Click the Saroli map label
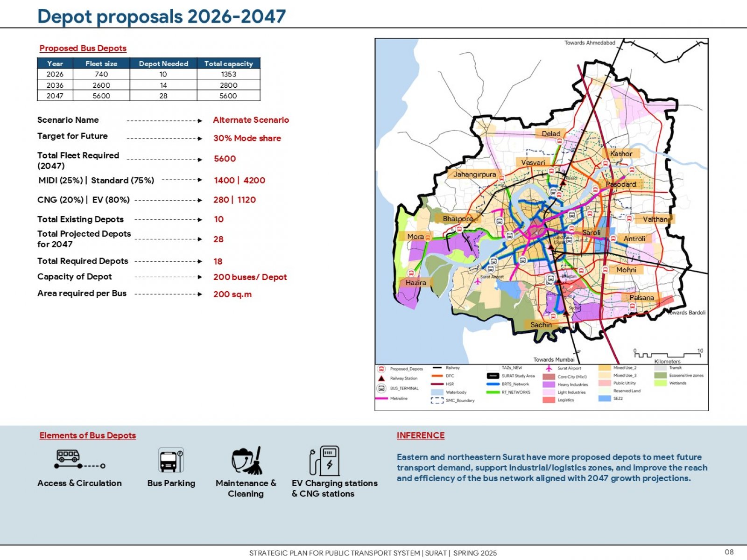Screen dimensions: 747x560 [x=591, y=232]
